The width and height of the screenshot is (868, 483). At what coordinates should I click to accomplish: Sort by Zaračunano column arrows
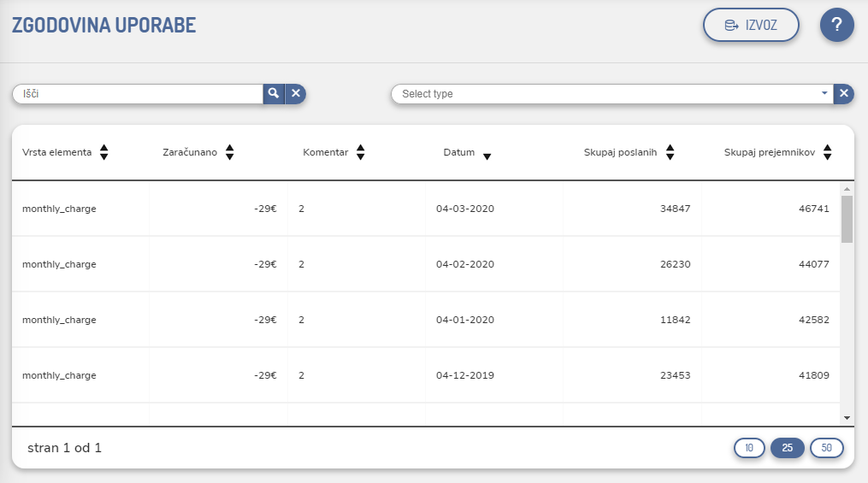[x=229, y=152]
